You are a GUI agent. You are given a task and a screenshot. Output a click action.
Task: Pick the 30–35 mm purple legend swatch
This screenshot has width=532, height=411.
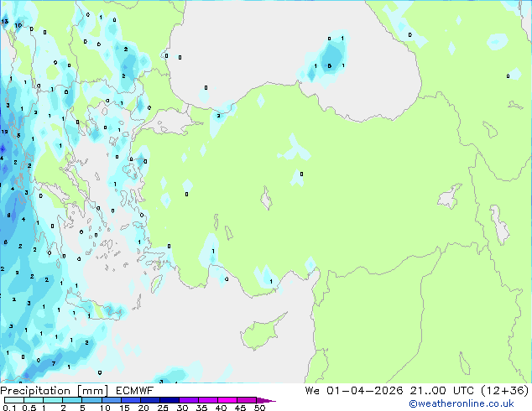[x=189, y=400]
